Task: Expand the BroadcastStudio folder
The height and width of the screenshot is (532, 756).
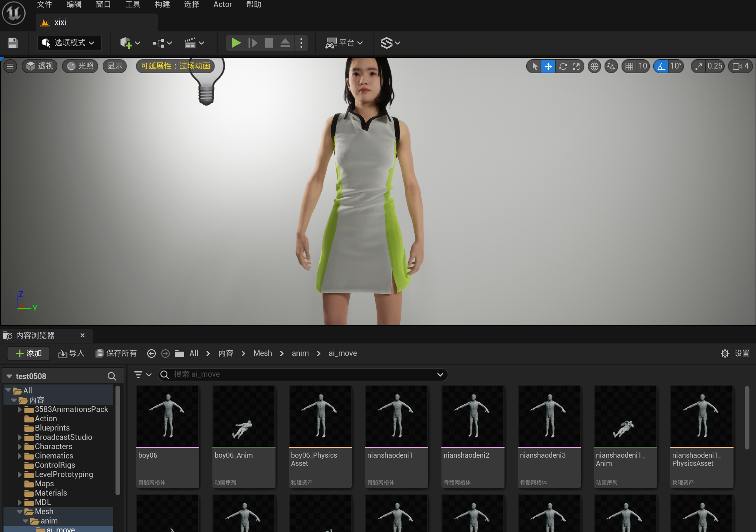Action: click(19, 437)
